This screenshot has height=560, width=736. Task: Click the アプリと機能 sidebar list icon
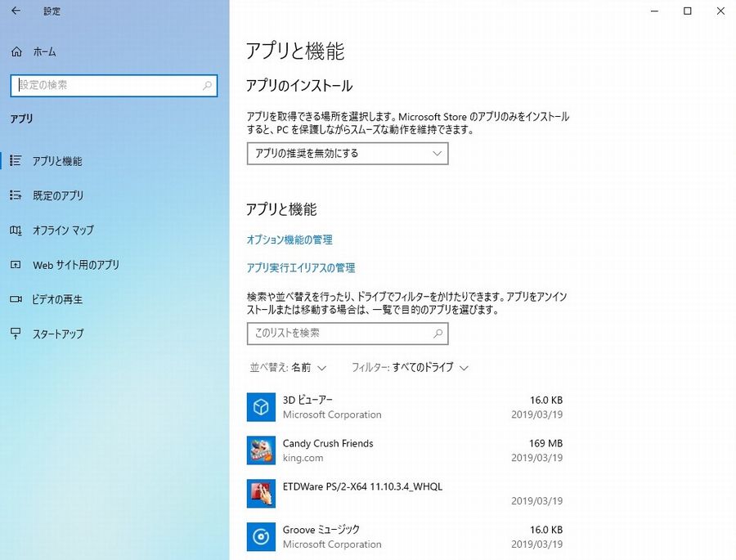(16, 161)
